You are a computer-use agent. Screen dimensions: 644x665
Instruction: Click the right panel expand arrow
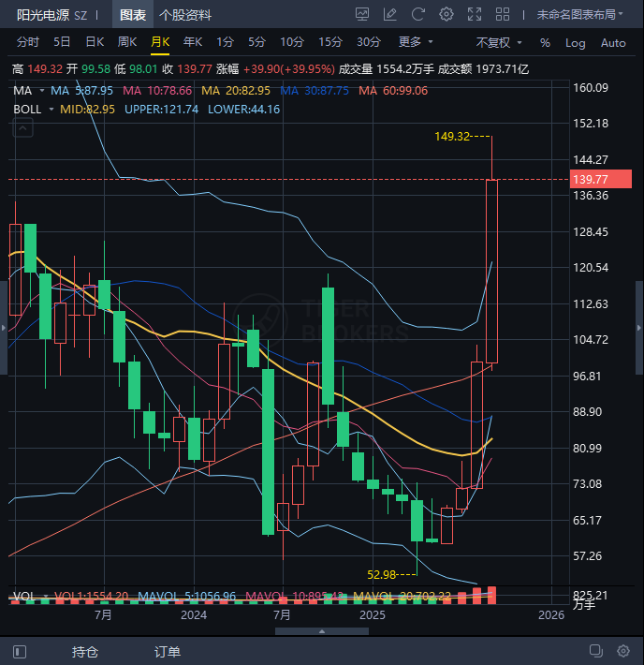click(639, 328)
